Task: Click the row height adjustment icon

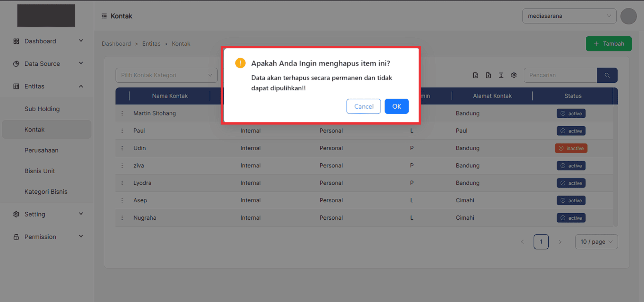Action: [501, 75]
